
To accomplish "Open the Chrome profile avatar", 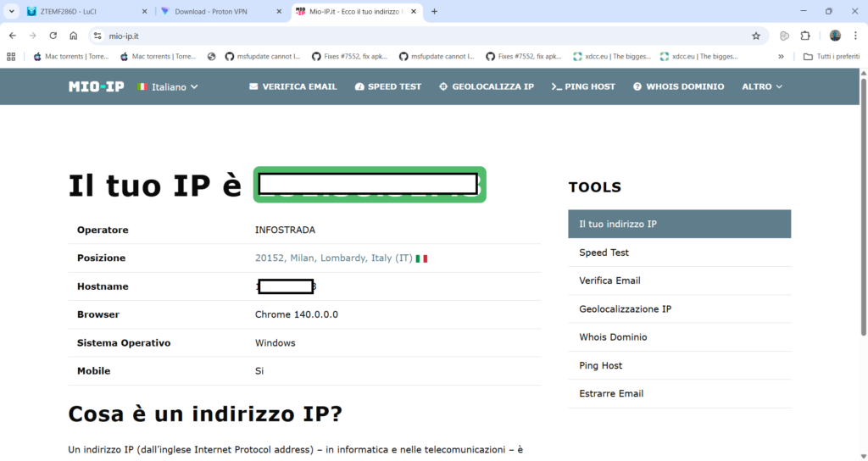I will click(835, 36).
